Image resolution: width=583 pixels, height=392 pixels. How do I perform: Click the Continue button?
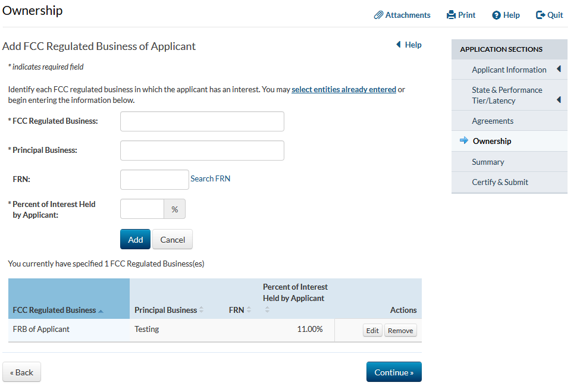pos(393,372)
